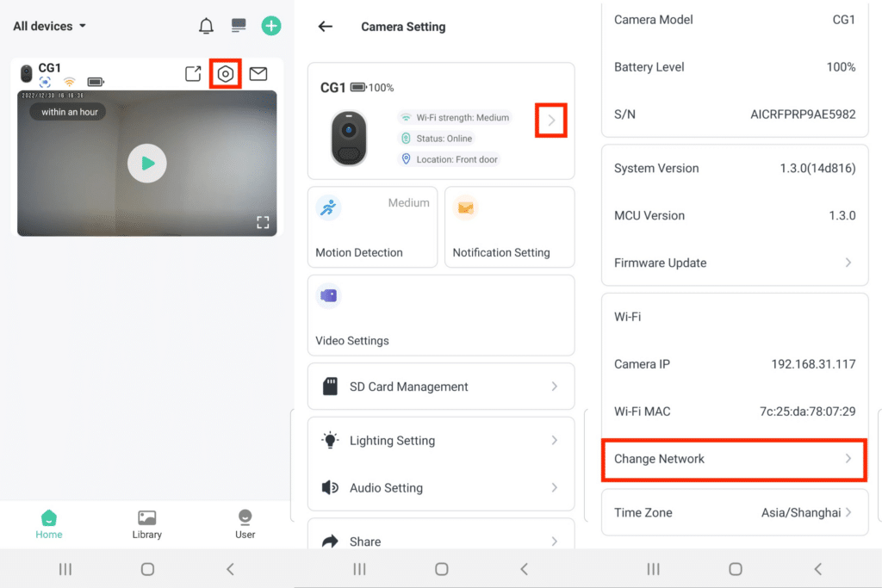882x588 pixels.
Task: Open SD Card Management
Action: tap(441, 387)
